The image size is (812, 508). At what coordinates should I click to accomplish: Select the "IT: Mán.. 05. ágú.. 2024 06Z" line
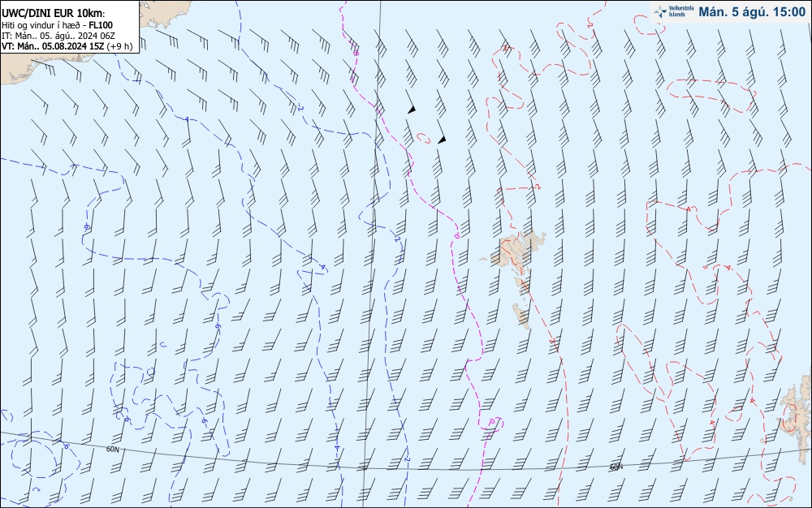pos(58,36)
